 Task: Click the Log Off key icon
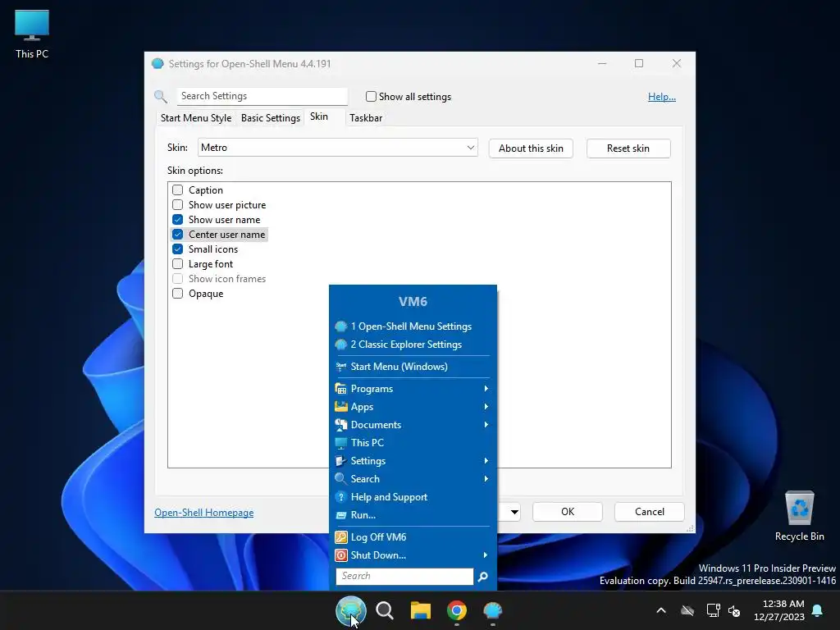point(340,536)
